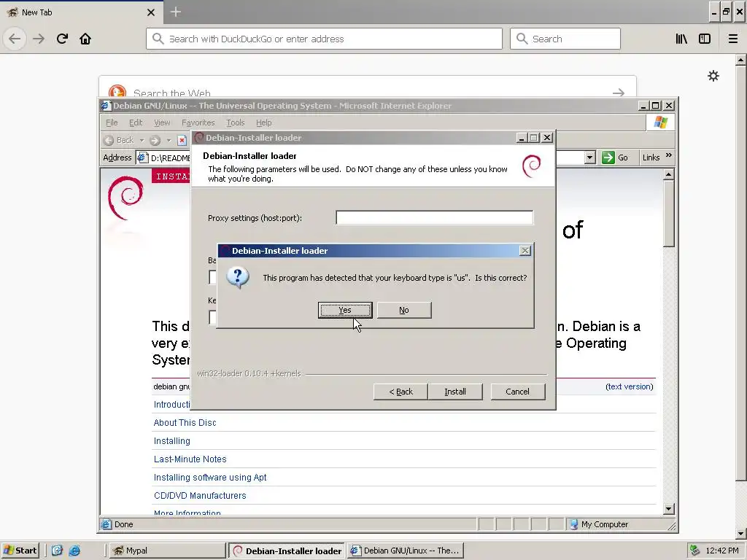Toggle sidebars icon in Mypal toolbar
Viewport: 747px width, 560px height.
tap(705, 39)
